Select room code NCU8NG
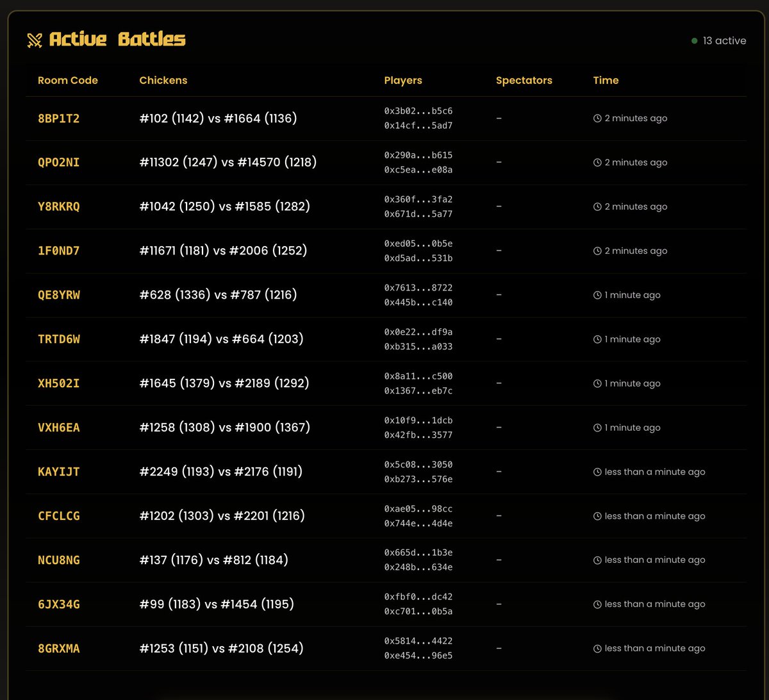Image resolution: width=769 pixels, height=700 pixels. pos(59,560)
